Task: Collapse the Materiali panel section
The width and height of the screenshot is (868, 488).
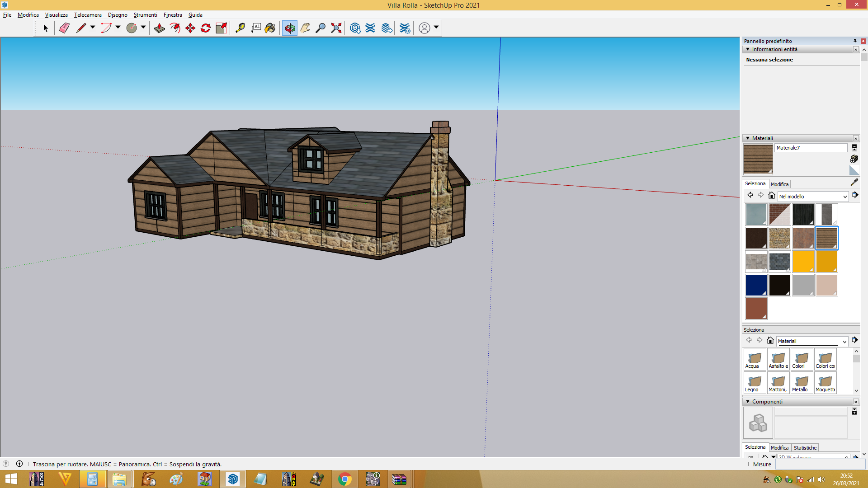Action: (748, 138)
